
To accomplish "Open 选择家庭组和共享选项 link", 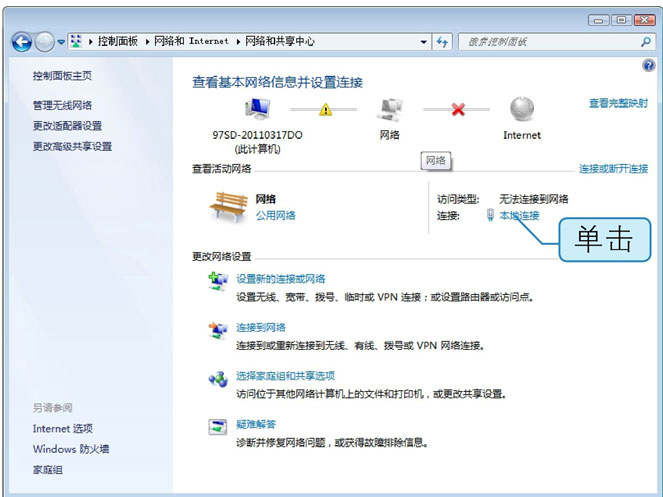I will click(x=285, y=376).
